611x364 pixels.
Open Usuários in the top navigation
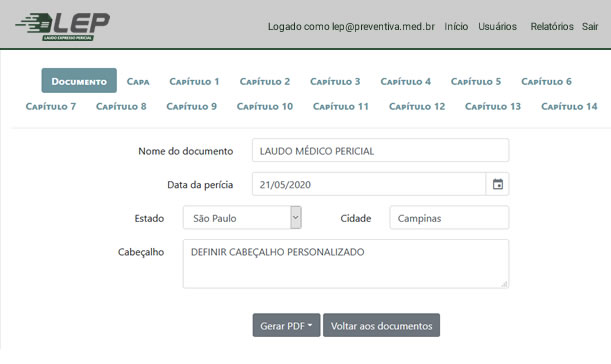[x=497, y=27]
